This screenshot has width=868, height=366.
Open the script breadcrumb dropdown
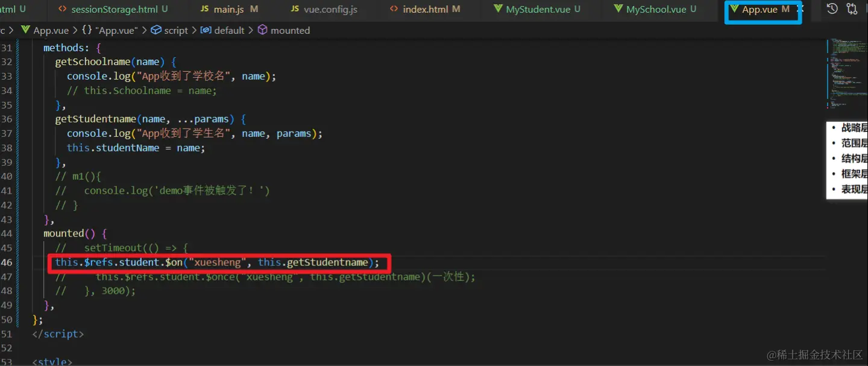[x=169, y=30]
